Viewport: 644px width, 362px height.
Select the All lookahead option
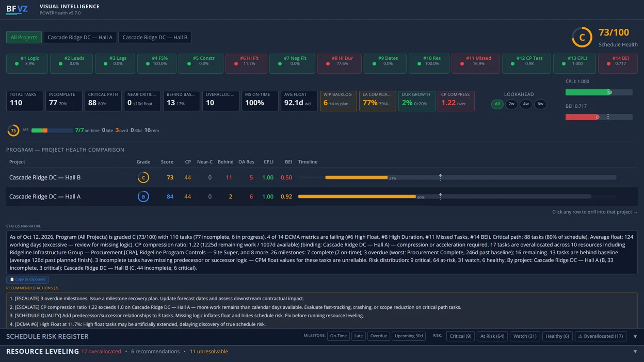[497, 104]
